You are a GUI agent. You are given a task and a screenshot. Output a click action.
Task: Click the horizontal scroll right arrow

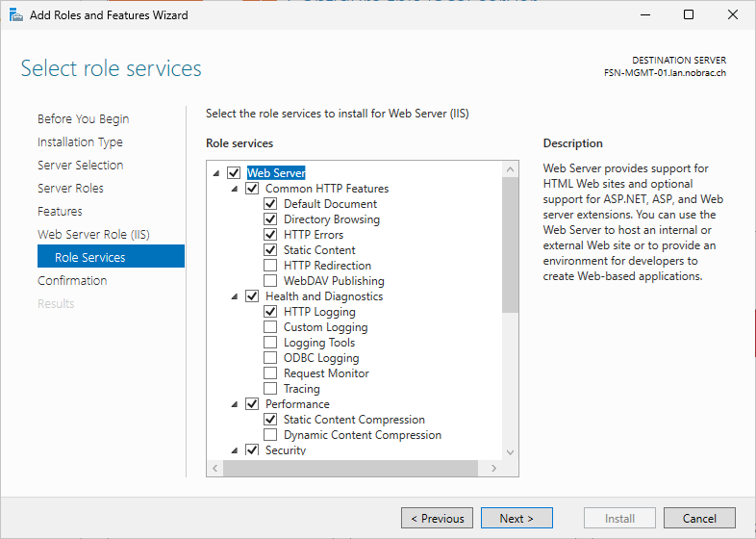[493, 468]
